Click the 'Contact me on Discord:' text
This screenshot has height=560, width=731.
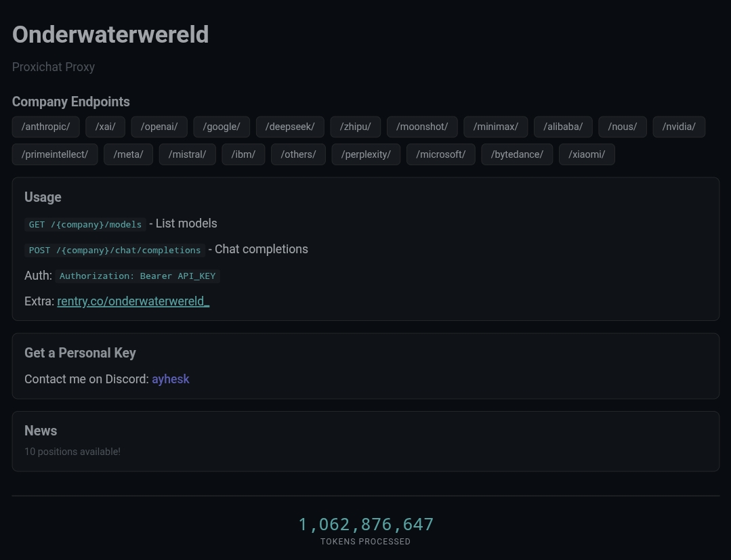[87, 379]
